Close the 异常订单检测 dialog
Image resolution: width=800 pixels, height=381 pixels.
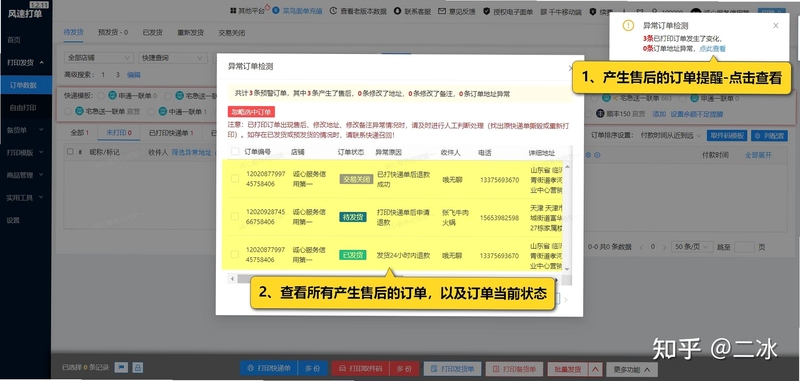coord(571,67)
